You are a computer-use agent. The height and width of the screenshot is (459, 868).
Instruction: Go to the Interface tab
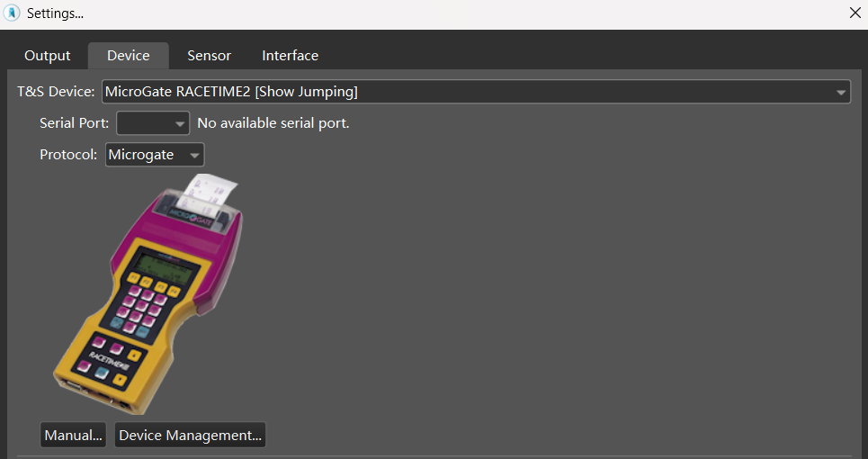tap(290, 56)
